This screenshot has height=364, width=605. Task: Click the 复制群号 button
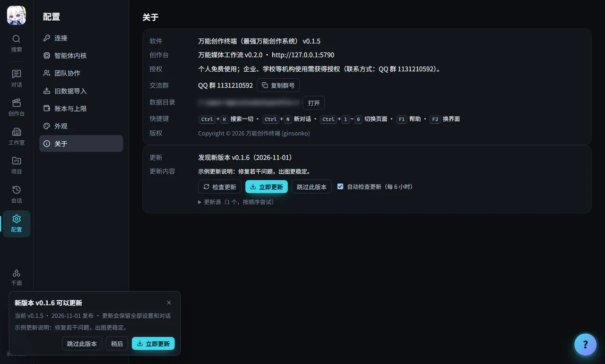pyautogui.click(x=278, y=85)
